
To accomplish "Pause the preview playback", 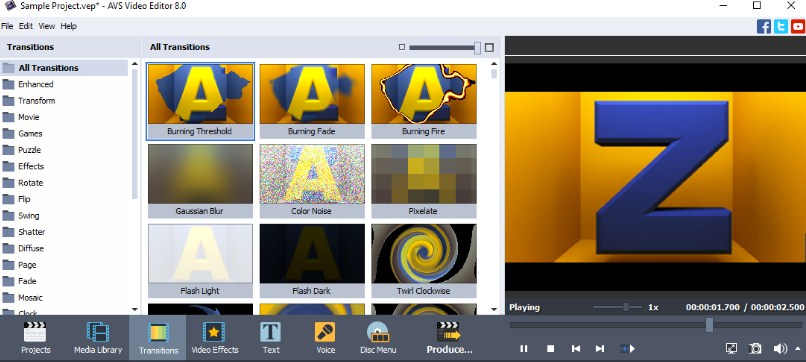I will pos(524,349).
